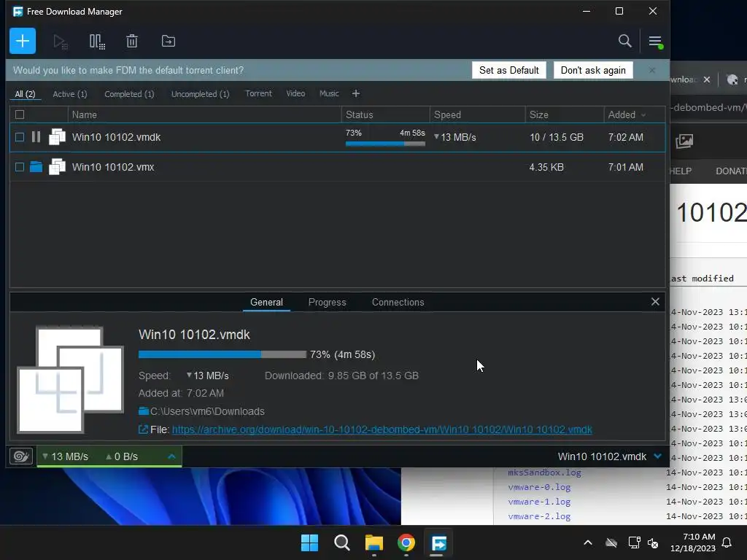Click the Don't ask again button
This screenshot has height=560, width=747.
pyautogui.click(x=593, y=70)
